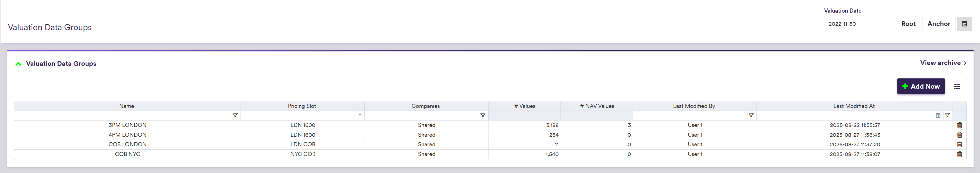Select the Root date button
Image resolution: width=980 pixels, height=173 pixels.
908,24
